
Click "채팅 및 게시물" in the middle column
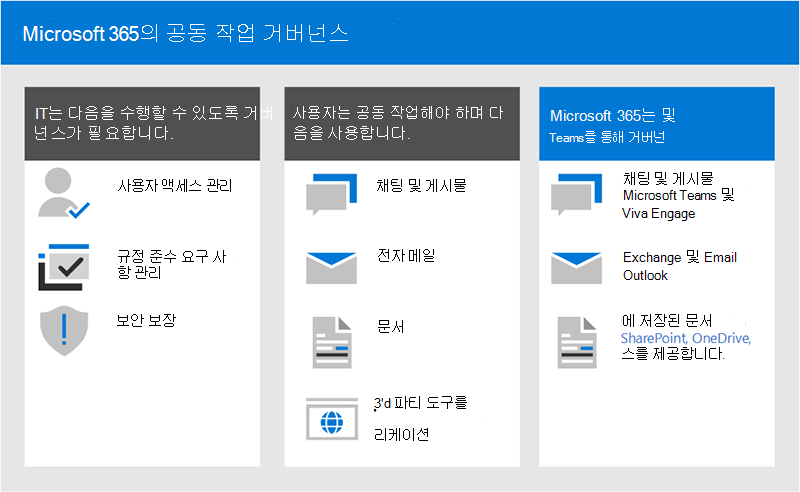(421, 185)
